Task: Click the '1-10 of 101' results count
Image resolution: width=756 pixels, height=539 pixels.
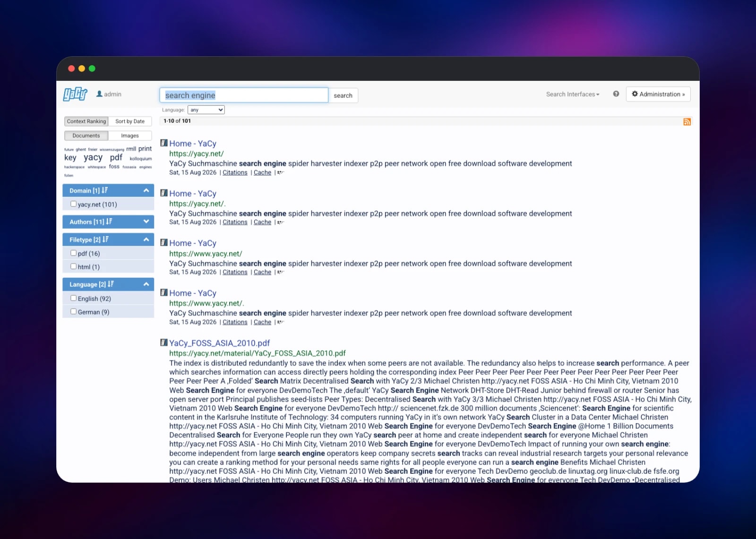Action: pyautogui.click(x=177, y=121)
